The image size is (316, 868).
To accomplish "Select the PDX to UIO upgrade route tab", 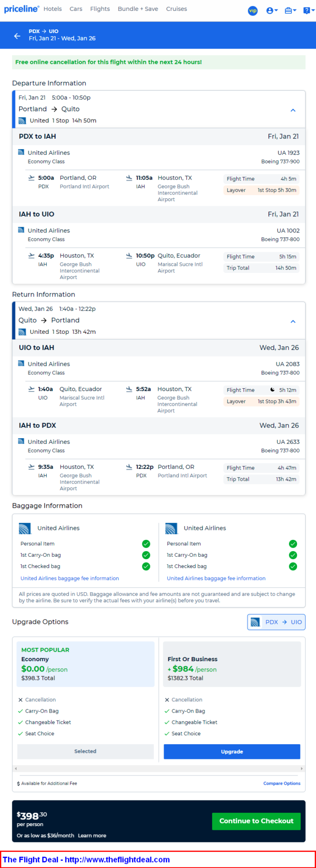I will point(276,622).
